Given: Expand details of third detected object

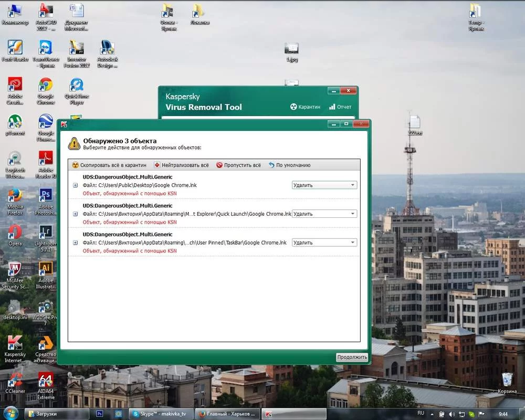Looking at the screenshot, I should [x=75, y=243].
